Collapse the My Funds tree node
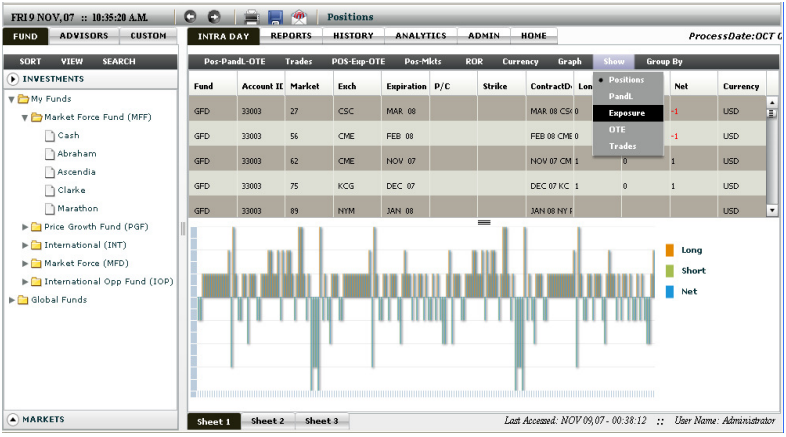The width and height of the screenshot is (786, 437). pyautogui.click(x=11, y=99)
